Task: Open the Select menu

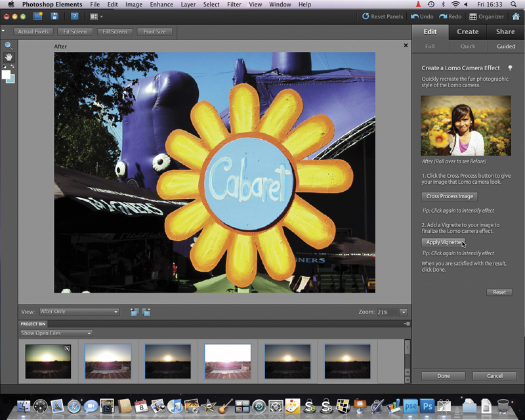Action: pos(211,5)
